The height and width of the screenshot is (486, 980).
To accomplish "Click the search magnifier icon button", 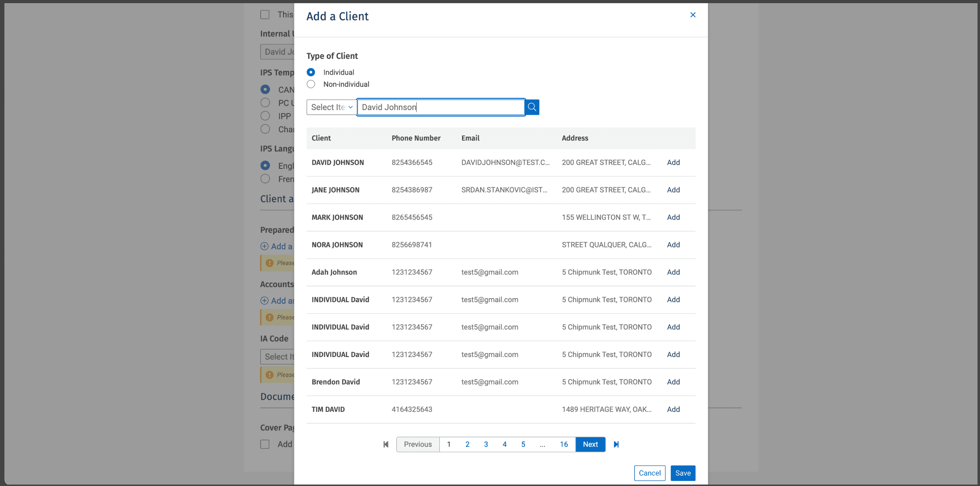I will pos(532,107).
